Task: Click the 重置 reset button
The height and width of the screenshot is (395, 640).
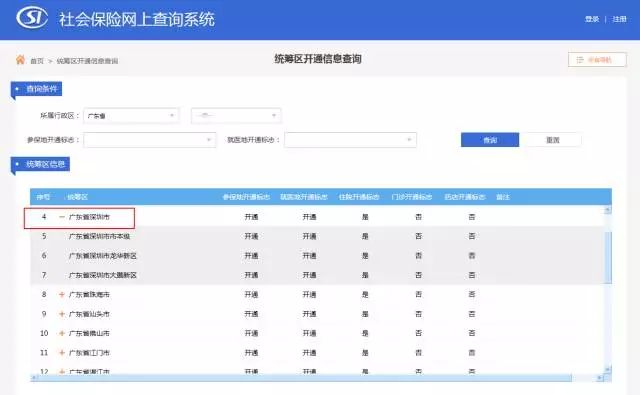Action: pos(553,140)
